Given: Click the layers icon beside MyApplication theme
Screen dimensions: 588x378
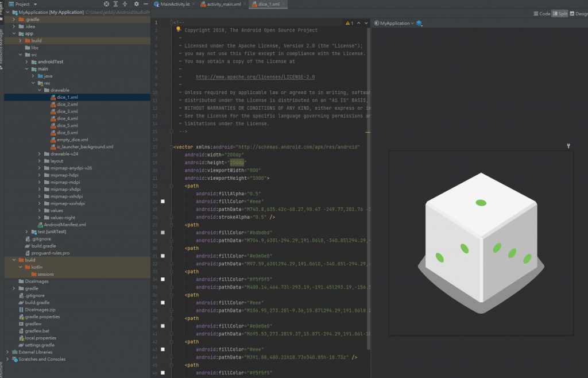Looking at the screenshot, I should pos(419,24).
